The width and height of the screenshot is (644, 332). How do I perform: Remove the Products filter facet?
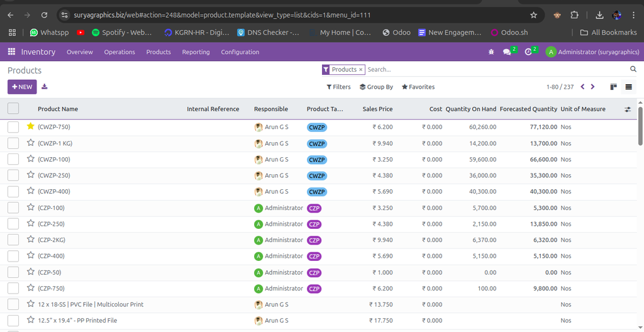(361, 70)
